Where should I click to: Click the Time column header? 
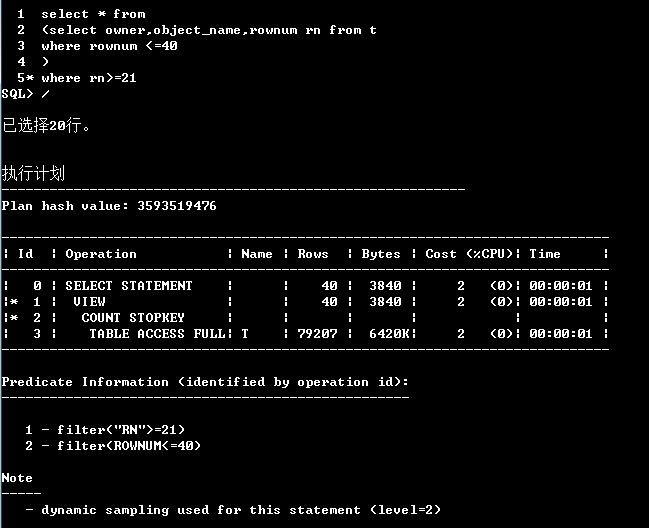tap(545, 254)
